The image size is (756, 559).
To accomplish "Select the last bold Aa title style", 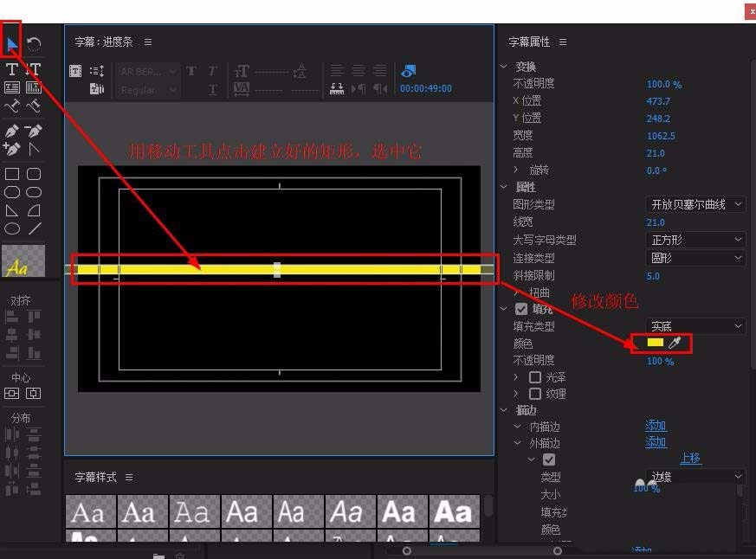I will [x=455, y=512].
